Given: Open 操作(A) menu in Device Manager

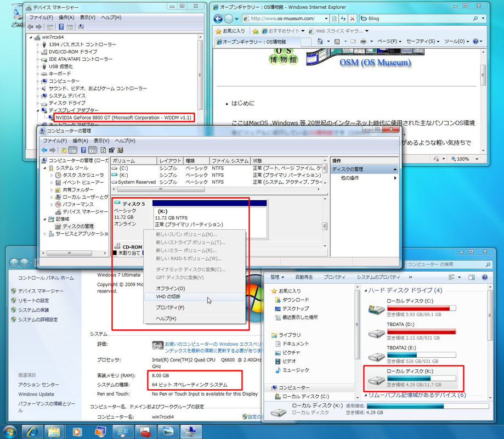Looking at the screenshot, I should click(66, 18).
